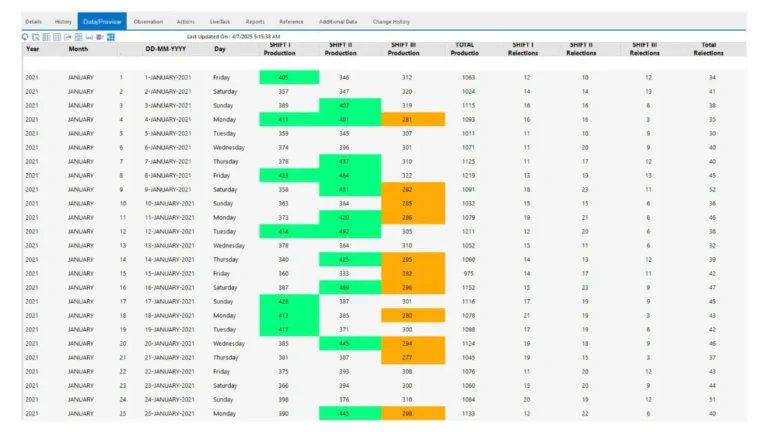Click the grey grid icon next to the search icon
This screenshot has height=432, width=768.
tap(46, 37)
